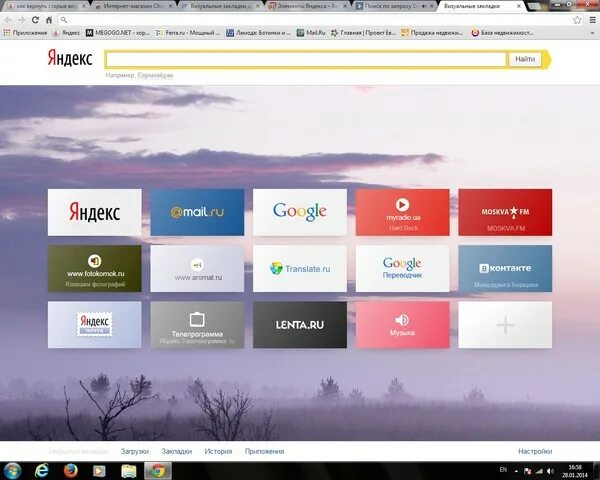Click the volume speaker tray icon

point(550,471)
